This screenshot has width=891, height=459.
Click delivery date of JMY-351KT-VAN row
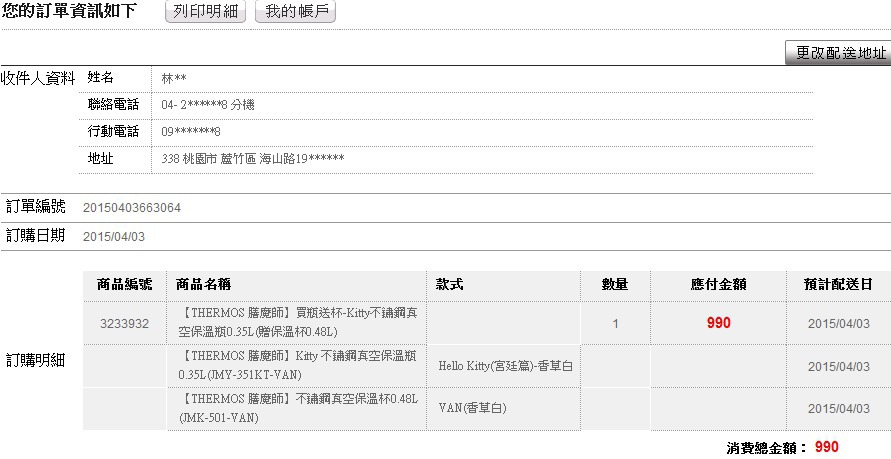pos(839,367)
